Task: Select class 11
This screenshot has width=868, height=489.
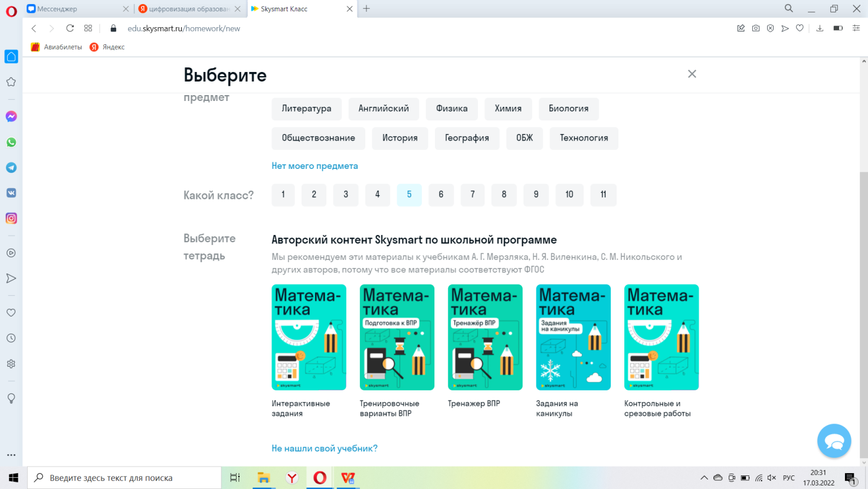Action: click(x=603, y=194)
